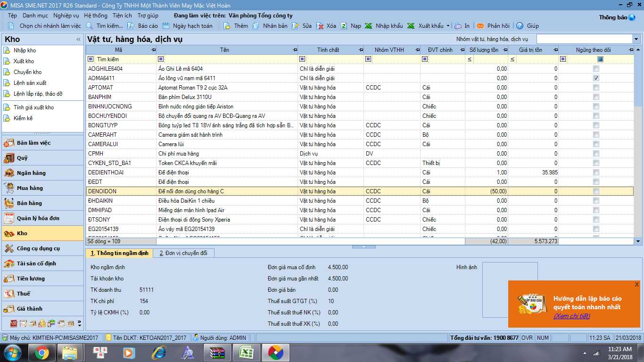Toggle Ngừng theo dõi filter row checkbox
644x362 pixels.
coord(600,59)
